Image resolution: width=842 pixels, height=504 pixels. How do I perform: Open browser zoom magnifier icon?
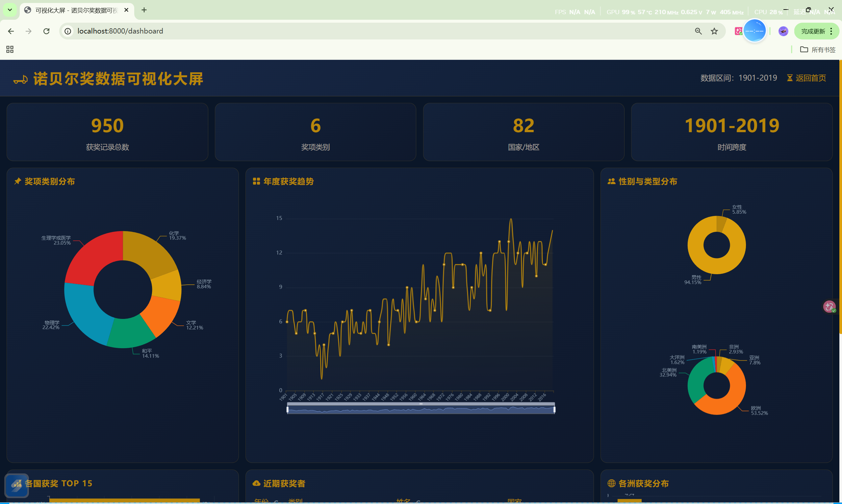[698, 31]
